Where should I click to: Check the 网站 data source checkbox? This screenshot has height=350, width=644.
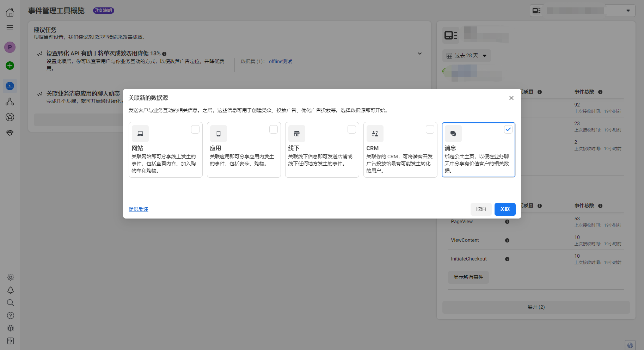point(195,129)
